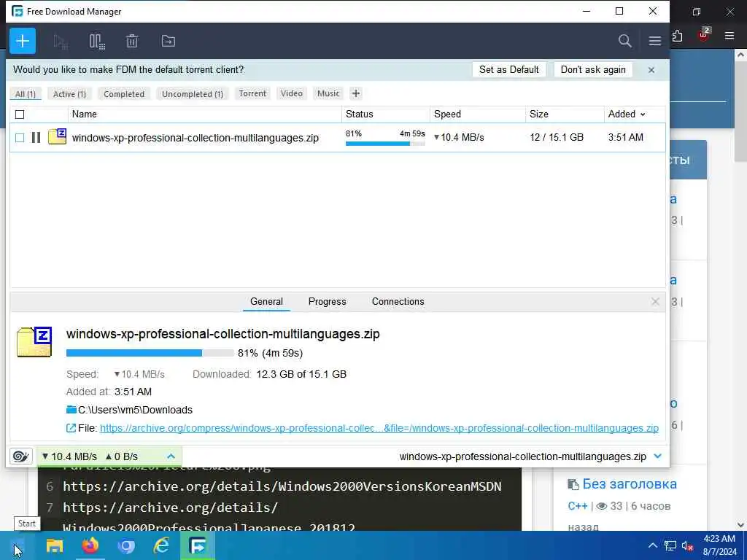Collapse details via chevron at bottom right
The height and width of the screenshot is (560, 747).
[x=658, y=456]
